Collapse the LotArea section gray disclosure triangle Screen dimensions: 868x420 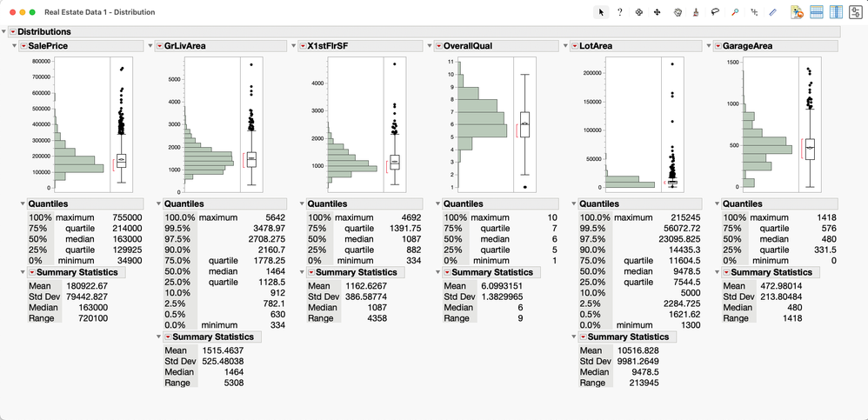(565, 46)
